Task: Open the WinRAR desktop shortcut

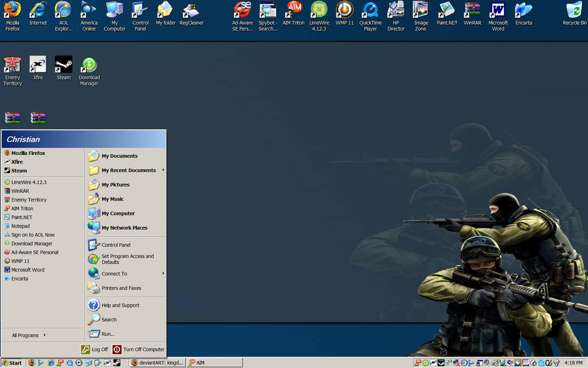Action: coord(472,14)
